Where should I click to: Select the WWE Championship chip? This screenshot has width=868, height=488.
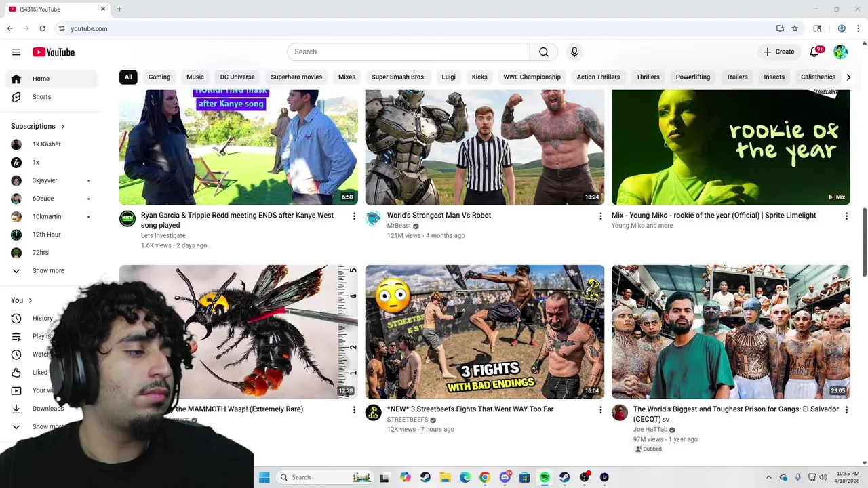532,77
